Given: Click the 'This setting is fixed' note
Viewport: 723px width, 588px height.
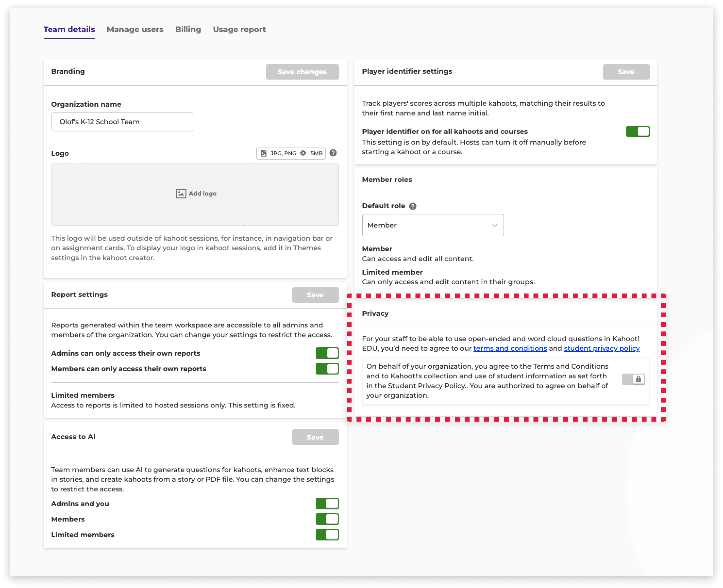Looking at the screenshot, I should (262, 405).
